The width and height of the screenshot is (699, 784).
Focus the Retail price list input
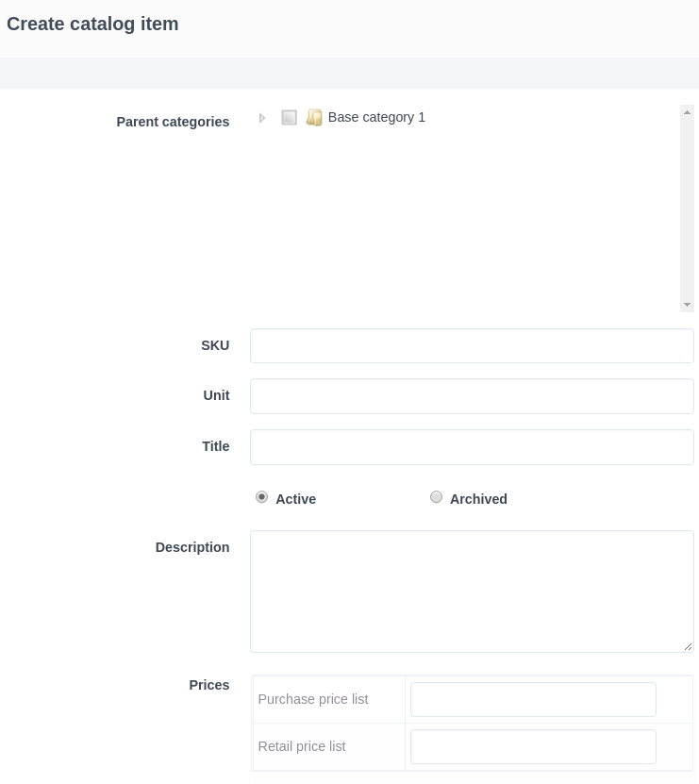(533, 746)
